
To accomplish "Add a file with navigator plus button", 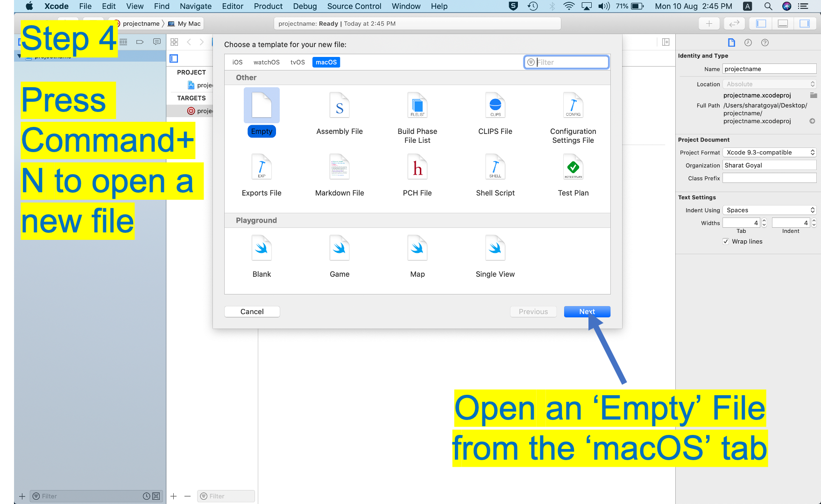I will [x=22, y=496].
